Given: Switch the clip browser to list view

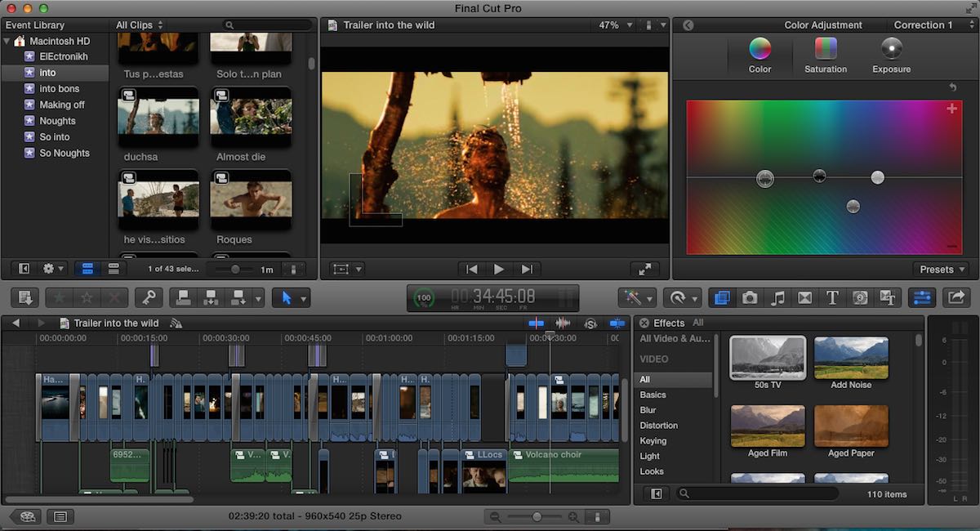Looking at the screenshot, I should 114,269.
